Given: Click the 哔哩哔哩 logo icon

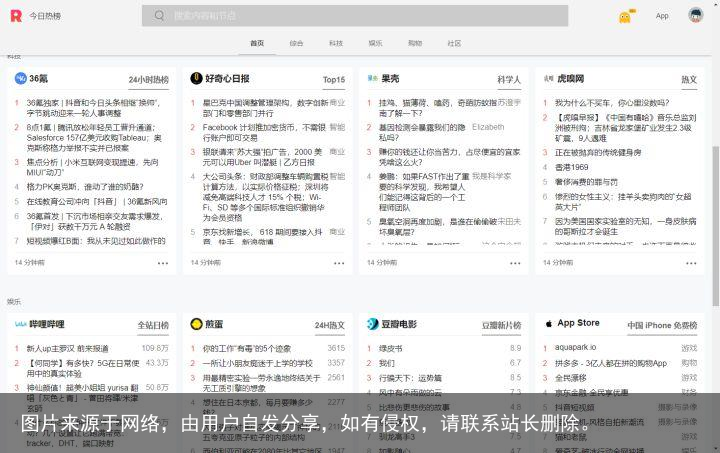Looking at the screenshot, I should [21, 324].
